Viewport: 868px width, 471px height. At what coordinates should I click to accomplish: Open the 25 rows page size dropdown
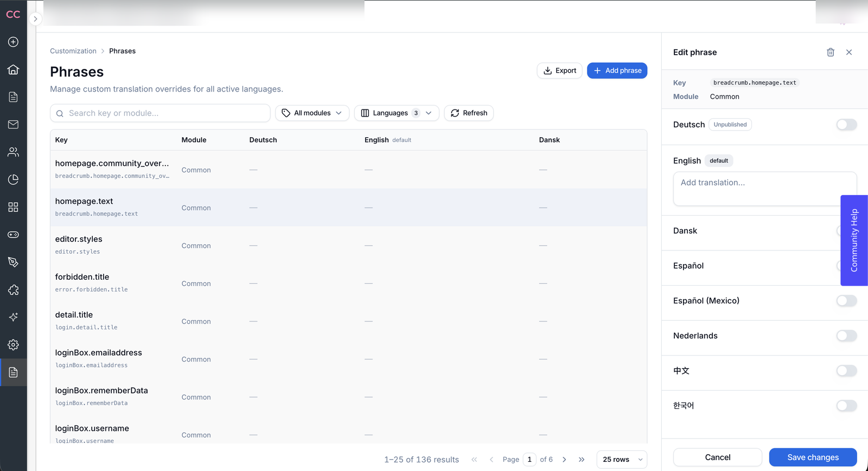[x=622, y=460]
